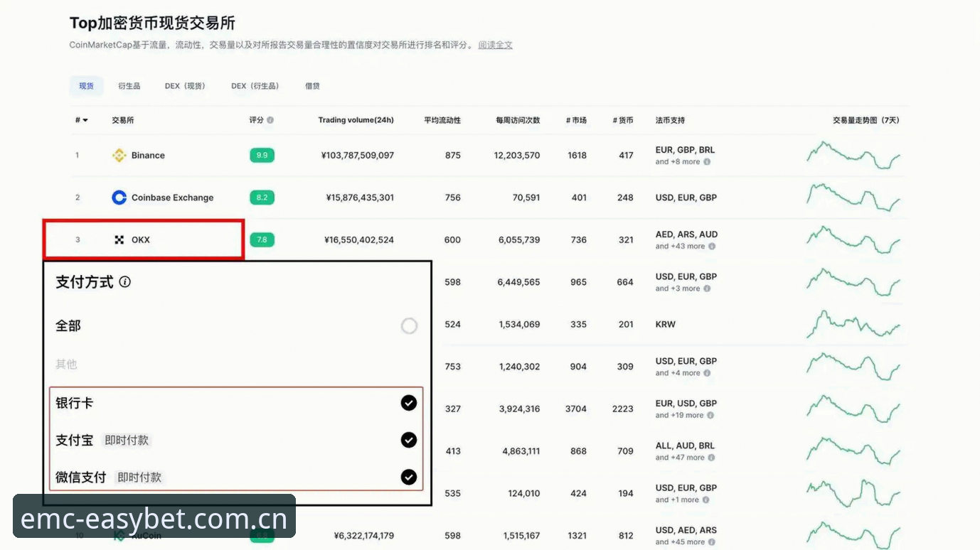Open the DEX（衍生品）tab
Image resolution: width=980 pixels, height=550 pixels.
pos(255,86)
